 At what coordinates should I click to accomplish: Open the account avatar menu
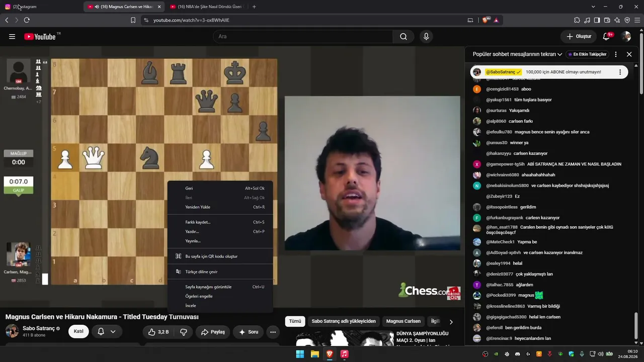point(626,36)
